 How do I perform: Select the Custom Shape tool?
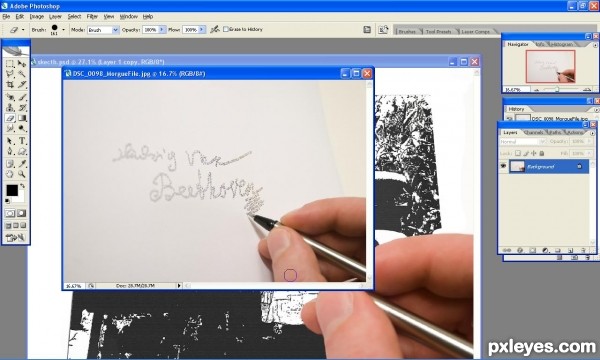22,151
